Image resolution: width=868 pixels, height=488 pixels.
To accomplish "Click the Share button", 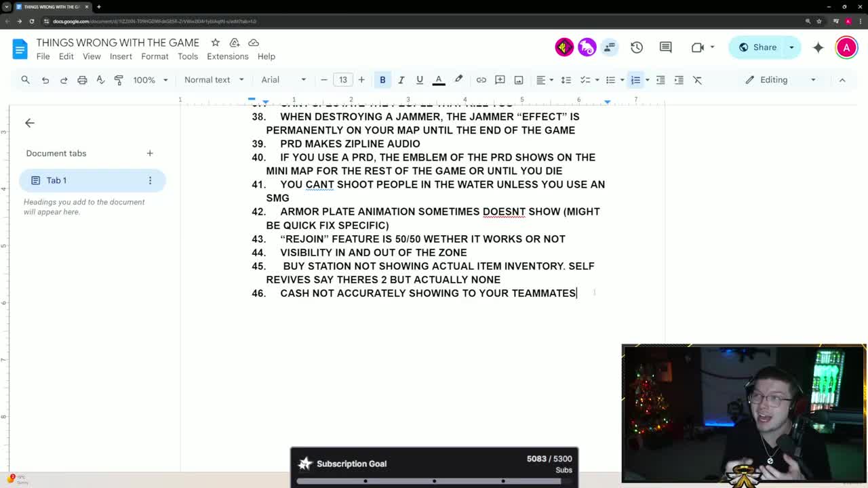I will (x=759, y=47).
